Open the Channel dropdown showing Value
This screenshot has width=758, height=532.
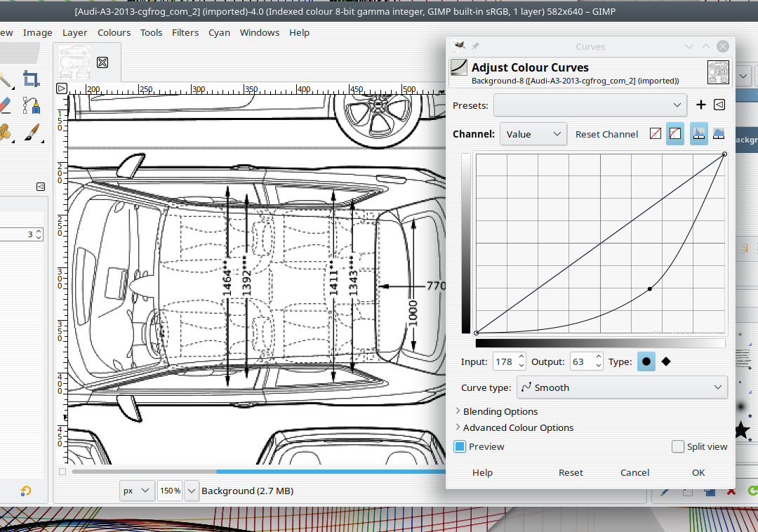[x=533, y=134]
